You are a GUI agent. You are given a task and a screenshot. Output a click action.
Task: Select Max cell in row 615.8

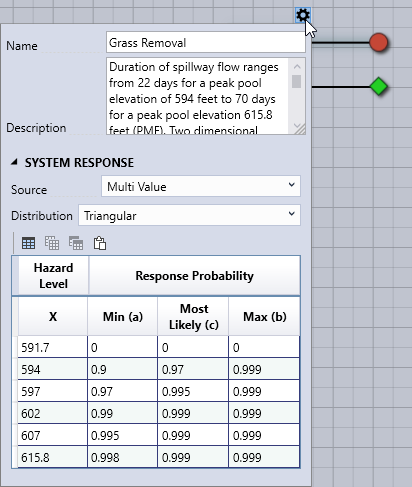(264, 457)
